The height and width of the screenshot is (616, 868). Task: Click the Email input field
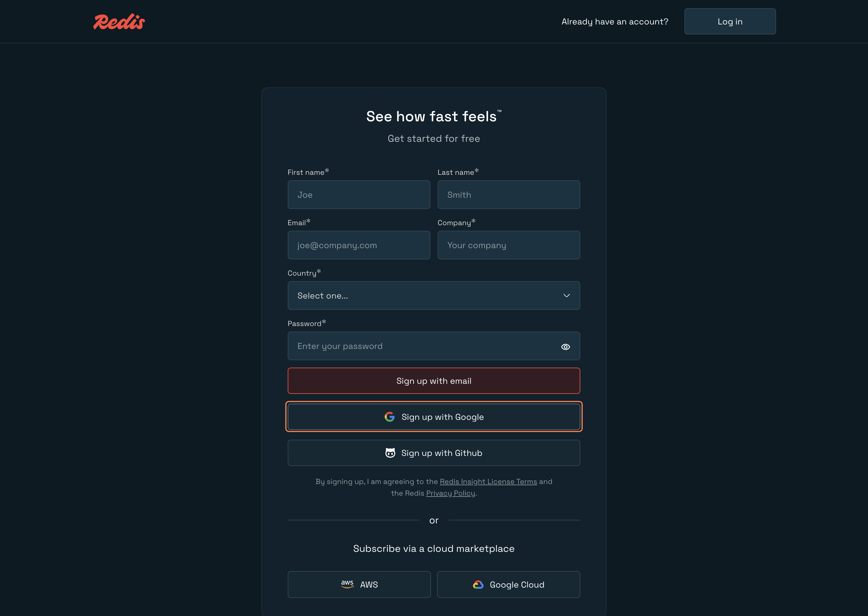click(x=359, y=245)
